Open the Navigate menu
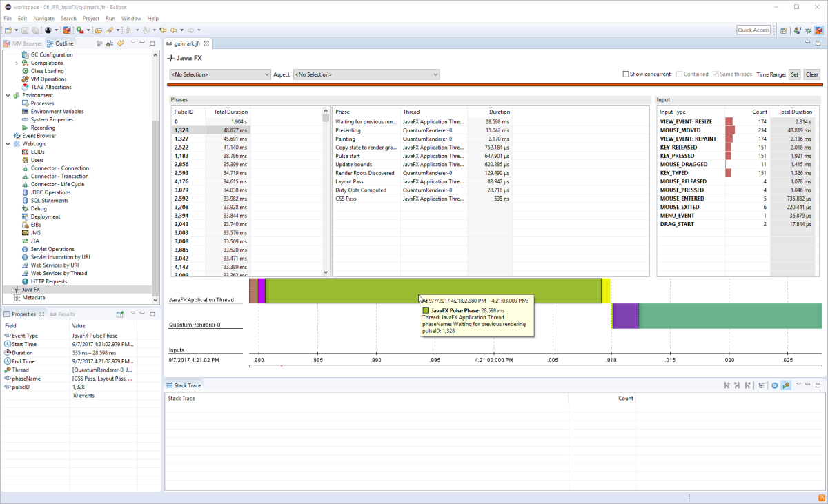828x504 pixels. click(43, 19)
